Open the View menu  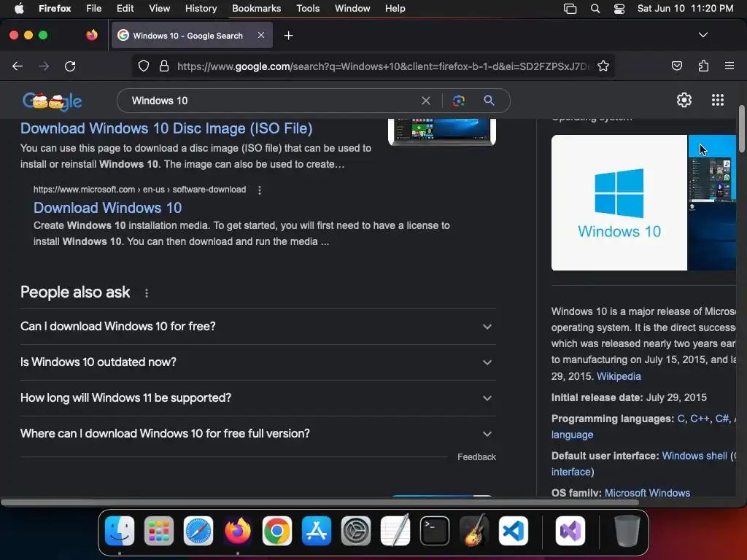pos(159,9)
